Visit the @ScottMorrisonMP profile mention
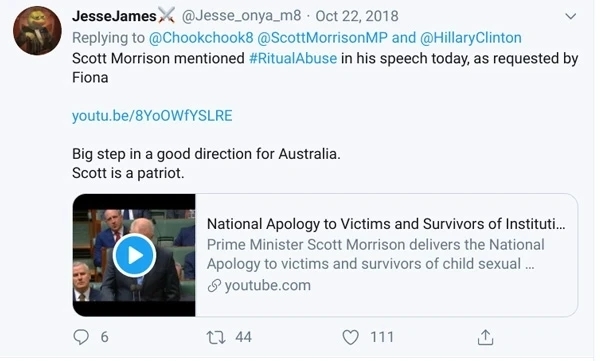 tap(322, 38)
